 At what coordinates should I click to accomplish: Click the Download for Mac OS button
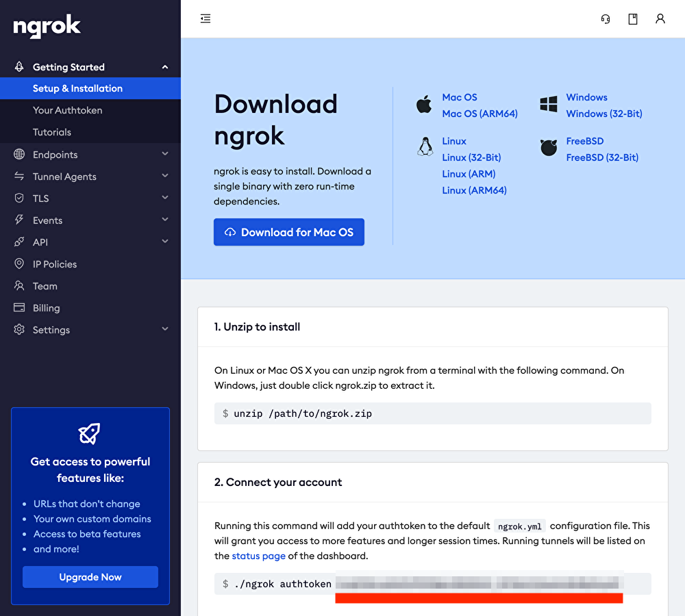coord(289,232)
